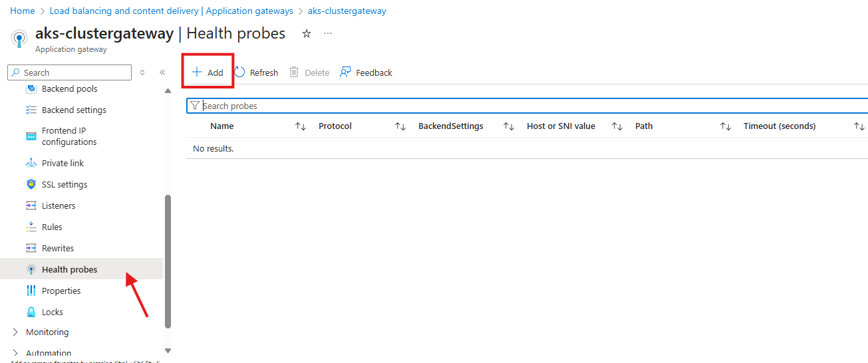This screenshot has width=868, height=363.
Task: Click the circular Refresh icon
Action: tap(240, 72)
